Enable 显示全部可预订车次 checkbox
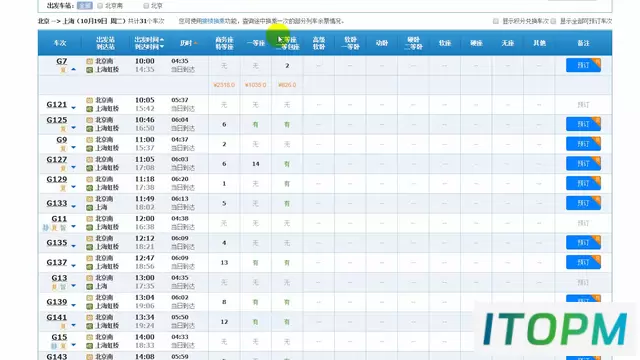Image resolution: width=640 pixels, height=360 pixels. 553,21
